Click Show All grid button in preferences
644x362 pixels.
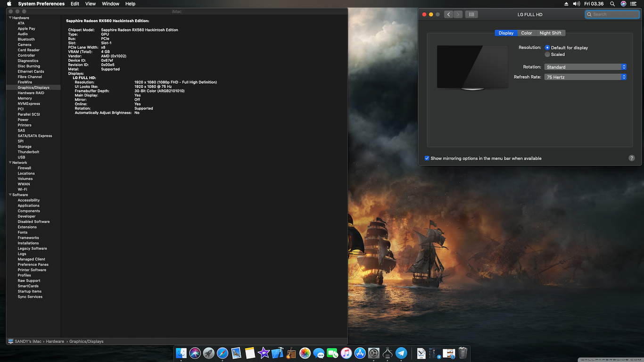click(x=471, y=14)
